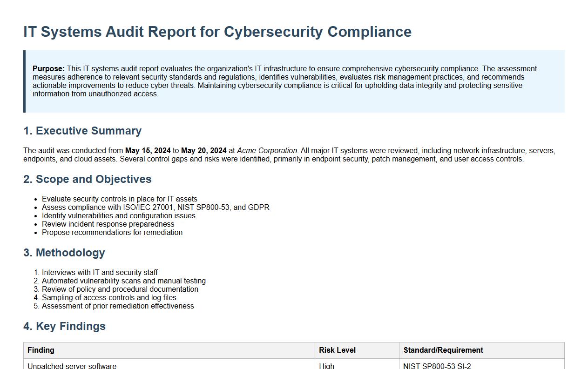Select the Interviews with IT staff list item
The width and height of the screenshot is (588, 369).
100,272
